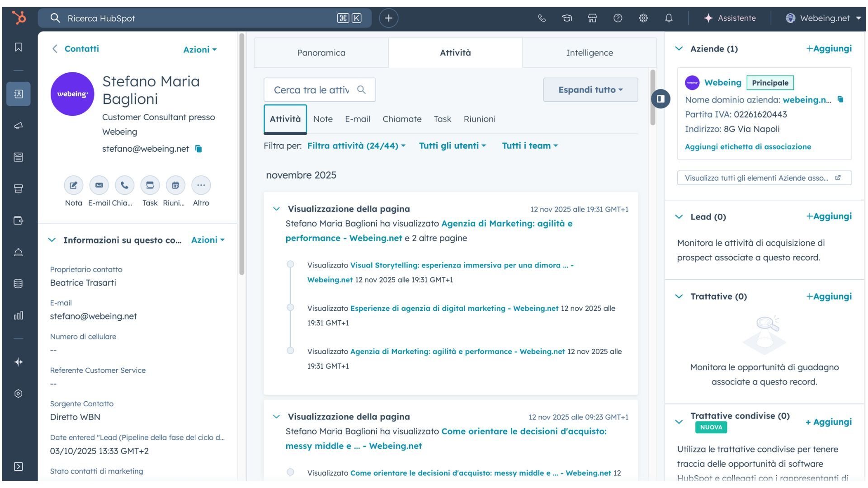Select the Chiamate activity tab

pos(402,119)
